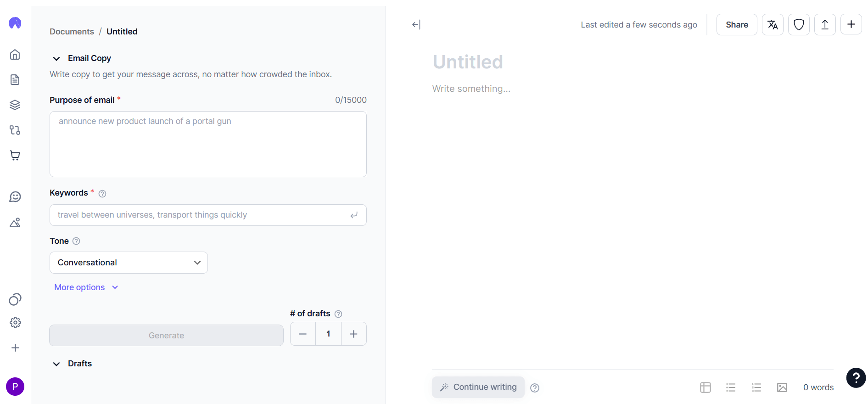Collapse the editor panel arrow
Image resolution: width=868 pixels, height=404 pixels.
pyautogui.click(x=416, y=25)
